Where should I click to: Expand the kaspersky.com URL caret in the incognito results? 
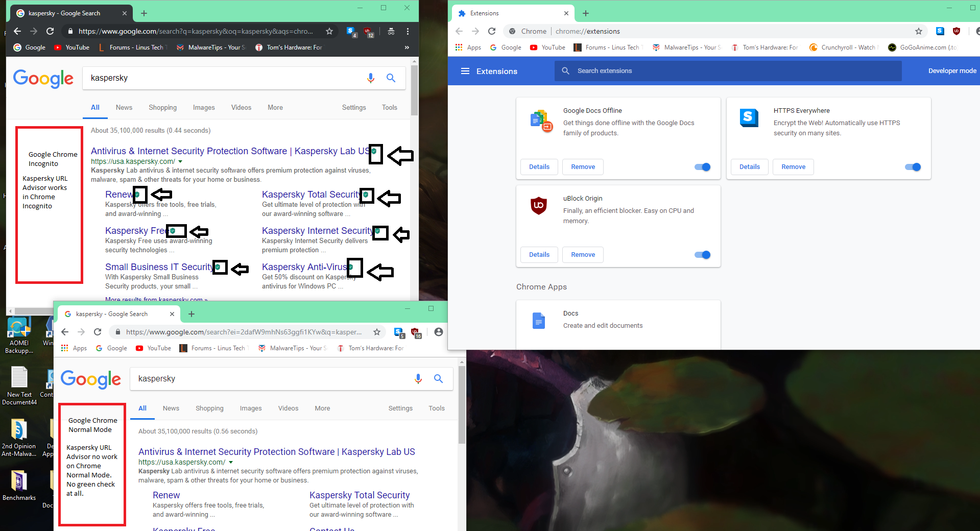click(x=180, y=161)
